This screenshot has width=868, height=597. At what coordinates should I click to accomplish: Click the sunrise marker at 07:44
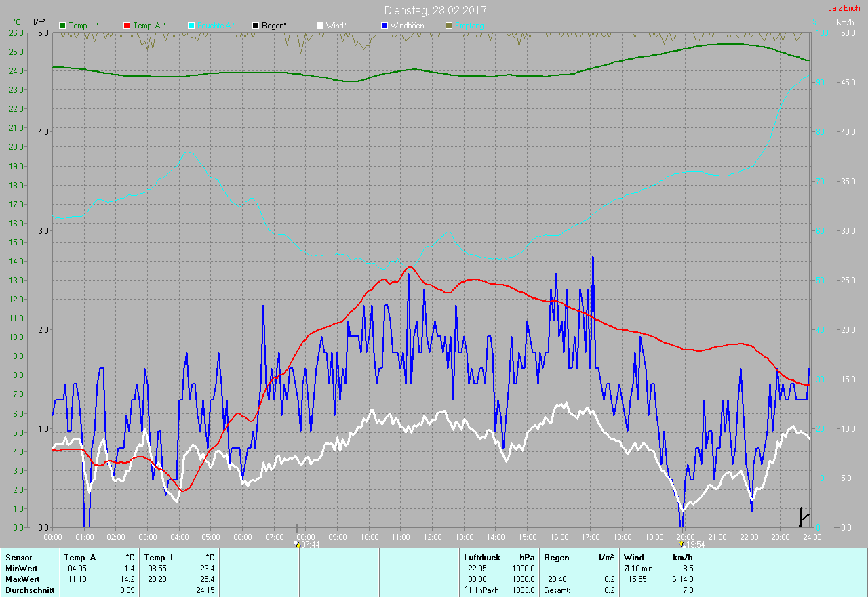coord(296,543)
